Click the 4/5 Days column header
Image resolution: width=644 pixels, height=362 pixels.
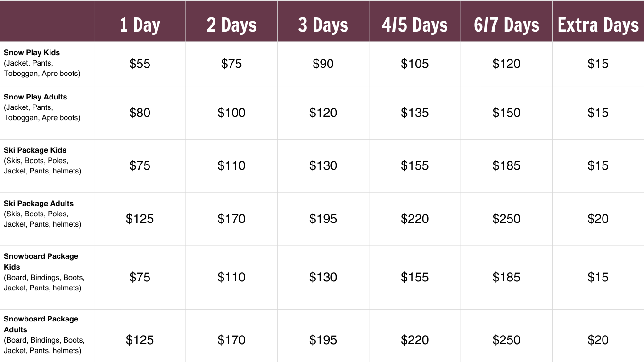pos(414,25)
